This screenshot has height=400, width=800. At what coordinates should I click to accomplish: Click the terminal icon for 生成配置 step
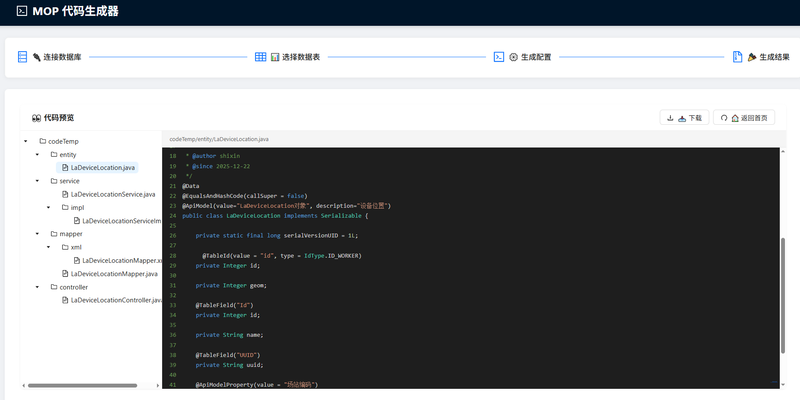498,57
